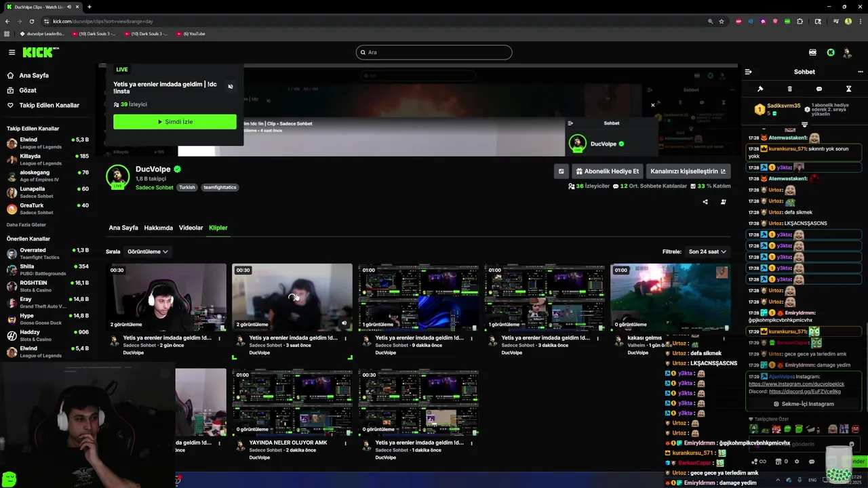The image size is (868, 488).
Task: Open the chat three-dot options menu
Action: [x=860, y=72]
